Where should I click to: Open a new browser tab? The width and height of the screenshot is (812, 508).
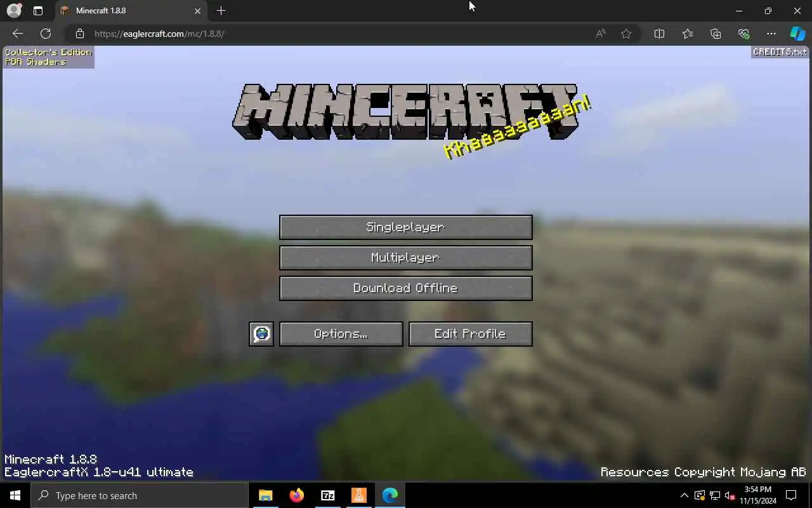pos(221,11)
